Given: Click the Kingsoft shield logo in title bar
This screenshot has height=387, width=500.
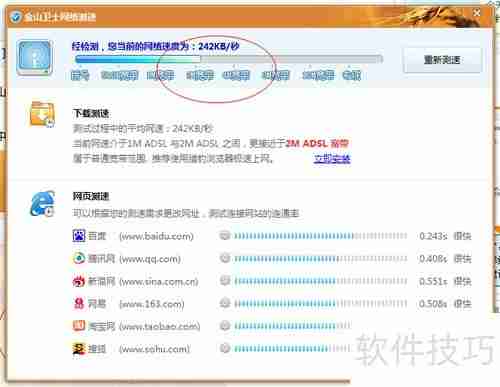Looking at the screenshot, I should pos(16,17).
